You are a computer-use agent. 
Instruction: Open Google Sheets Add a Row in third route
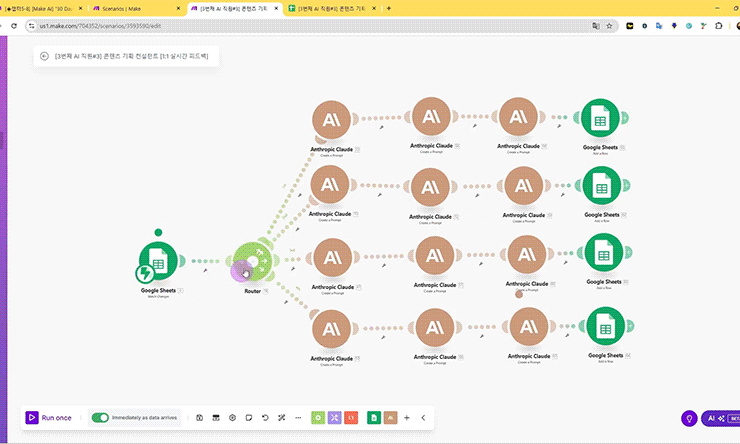pos(604,252)
